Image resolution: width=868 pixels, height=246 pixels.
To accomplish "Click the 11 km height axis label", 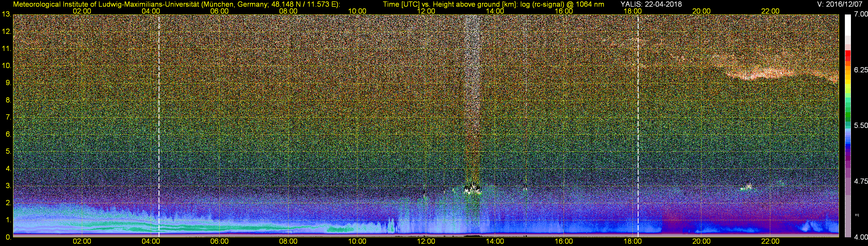I will pos(6,49).
